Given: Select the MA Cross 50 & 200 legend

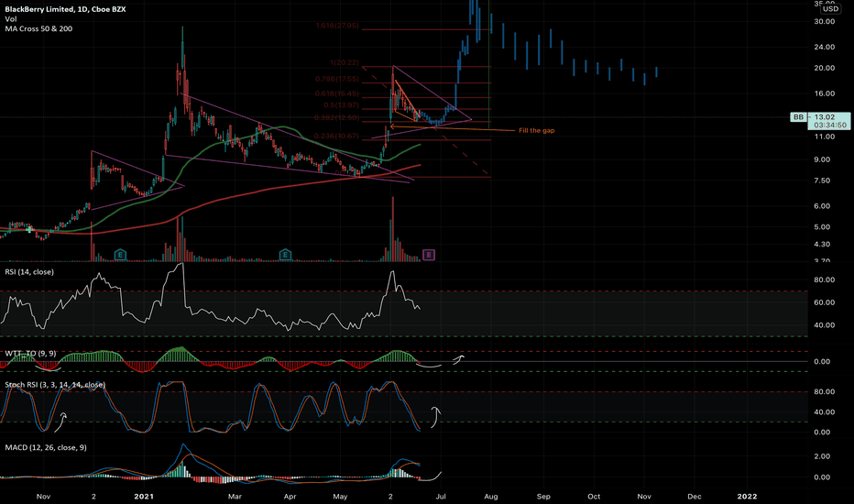Looking at the screenshot, I should click(x=38, y=28).
